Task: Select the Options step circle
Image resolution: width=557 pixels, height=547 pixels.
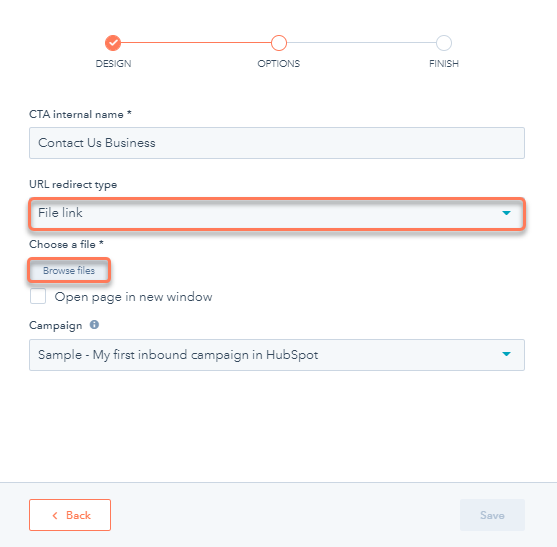Action: click(x=278, y=43)
